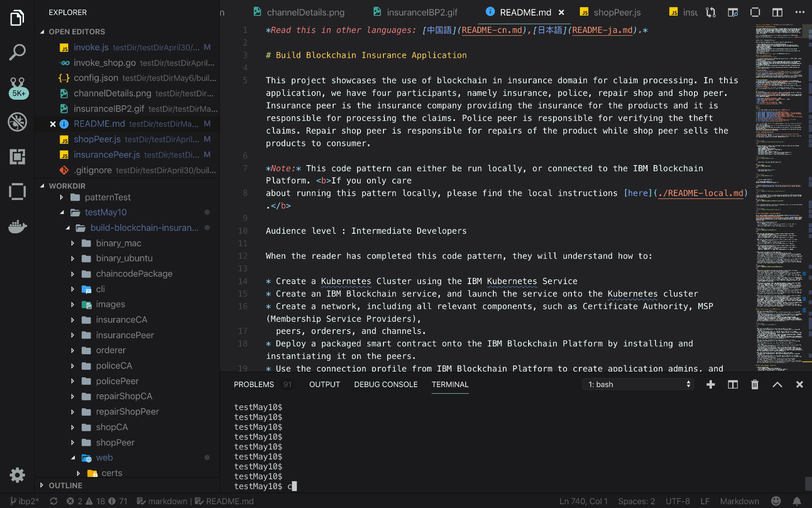Switch to the OUTPUT panel tab
Viewport: 812px width, 508px height.
(325, 385)
